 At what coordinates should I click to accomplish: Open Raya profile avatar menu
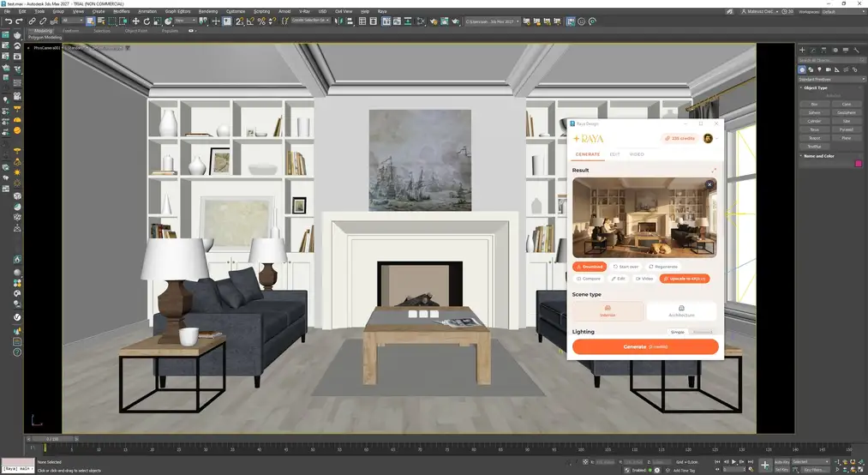(708, 138)
